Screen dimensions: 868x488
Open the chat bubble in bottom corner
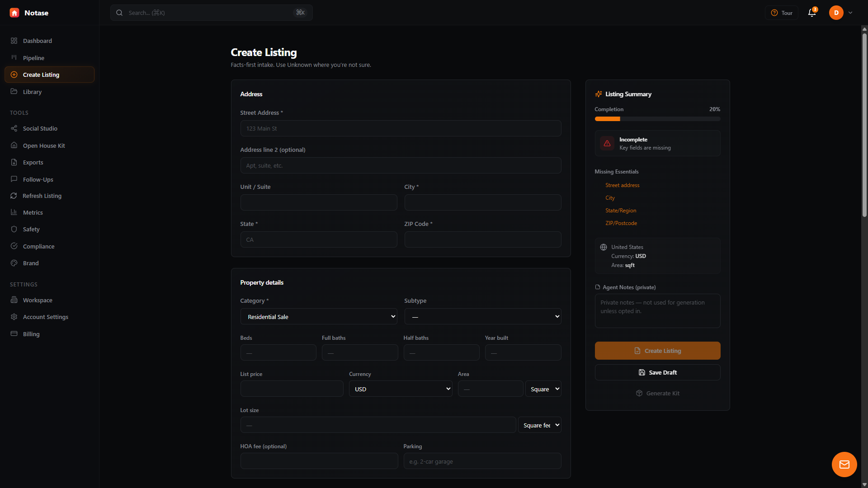tap(844, 464)
